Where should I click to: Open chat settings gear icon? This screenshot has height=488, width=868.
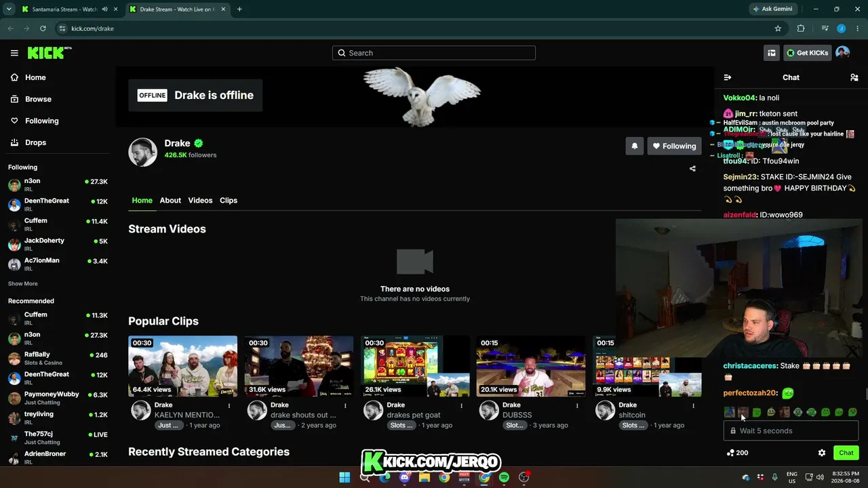coord(822,453)
